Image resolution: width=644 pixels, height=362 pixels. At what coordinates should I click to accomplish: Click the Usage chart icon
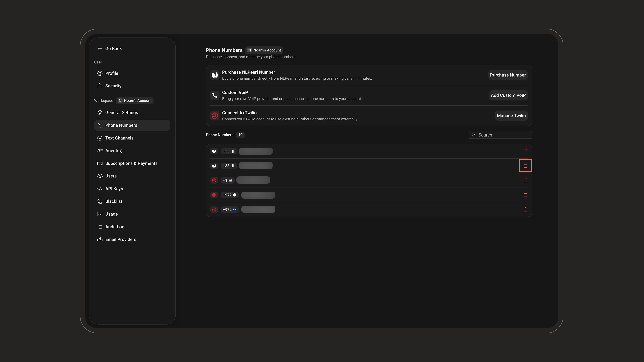click(x=100, y=214)
